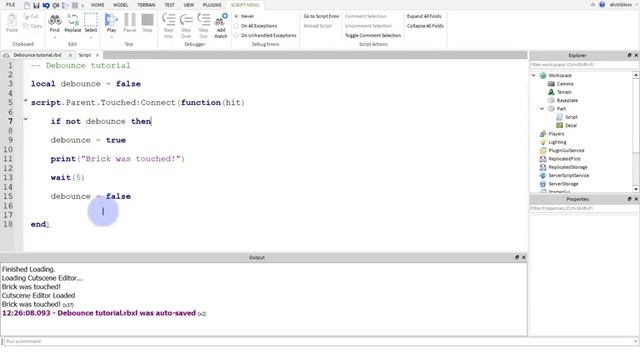Click the Copy button in Clipboard
640x360 pixels.
pyautogui.click(x=32, y=26)
